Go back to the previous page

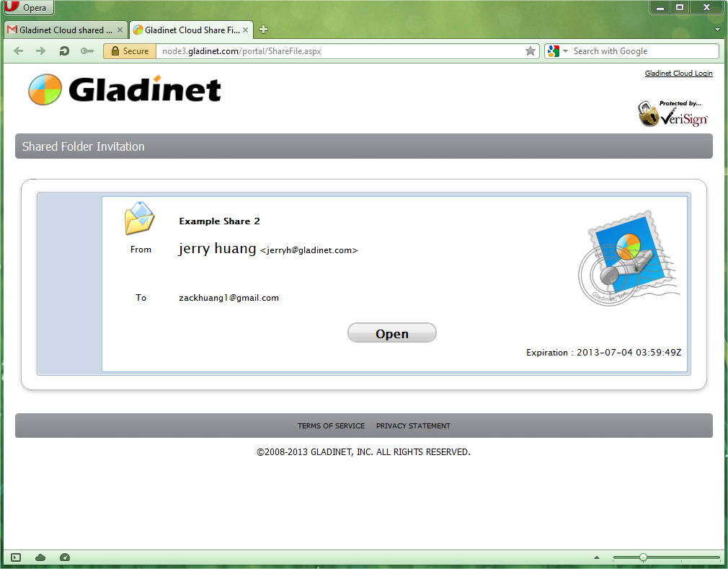point(19,51)
